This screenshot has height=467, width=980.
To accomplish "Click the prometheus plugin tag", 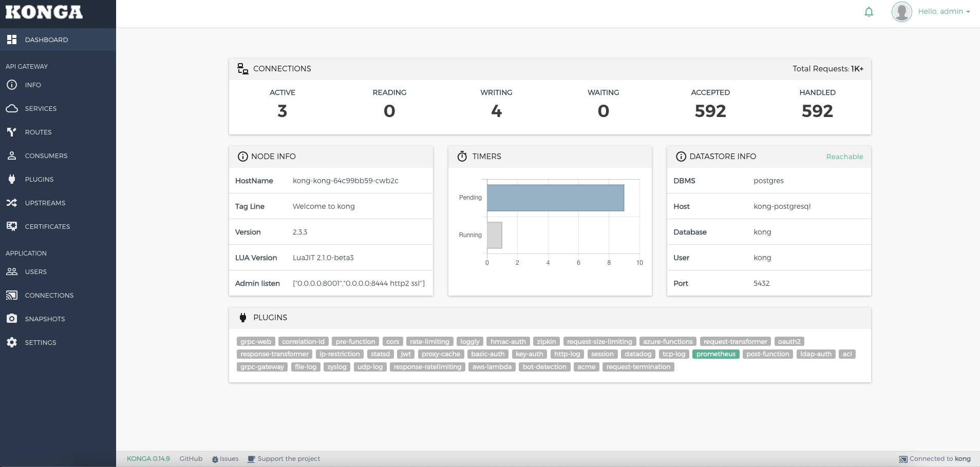I will click(715, 354).
